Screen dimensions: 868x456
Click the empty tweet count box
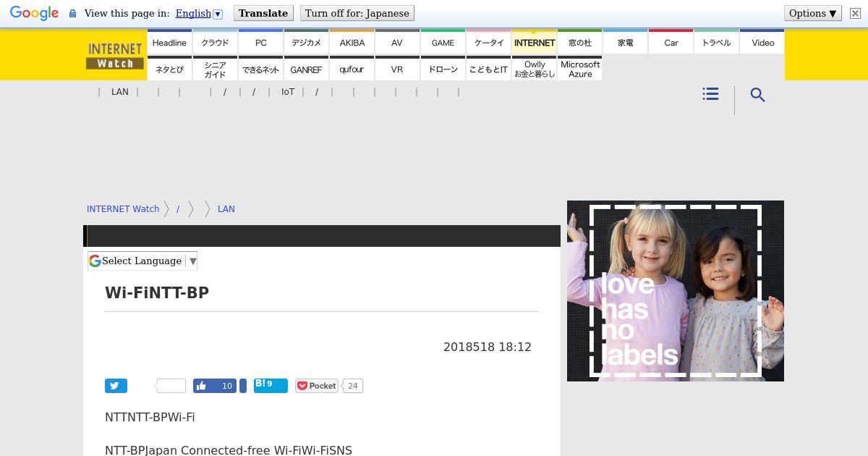point(171,386)
